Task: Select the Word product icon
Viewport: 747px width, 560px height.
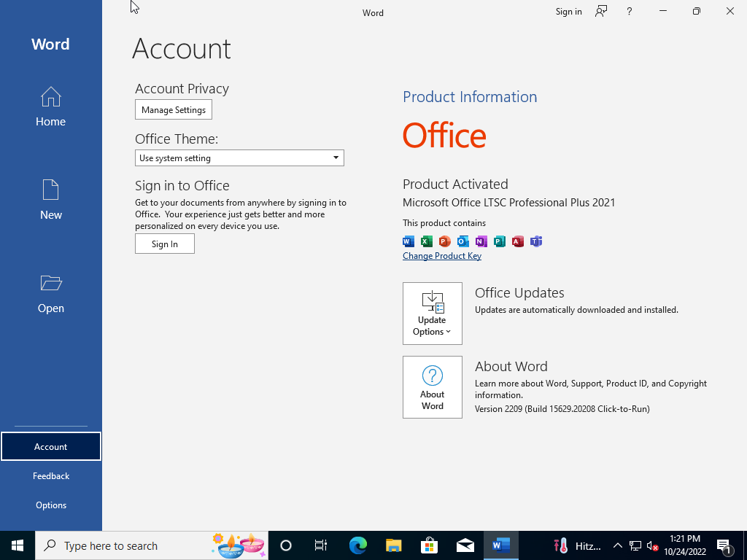Action: pyautogui.click(x=408, y=241)
